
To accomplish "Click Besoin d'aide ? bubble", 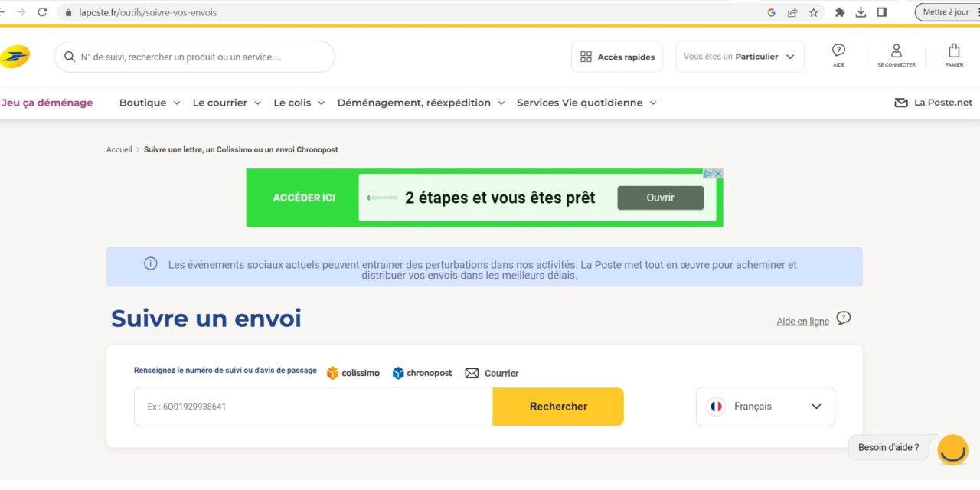I will point(888,447).
